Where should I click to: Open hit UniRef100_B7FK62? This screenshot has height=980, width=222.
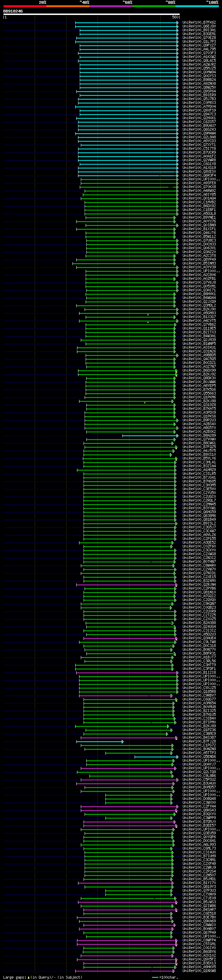199,23
